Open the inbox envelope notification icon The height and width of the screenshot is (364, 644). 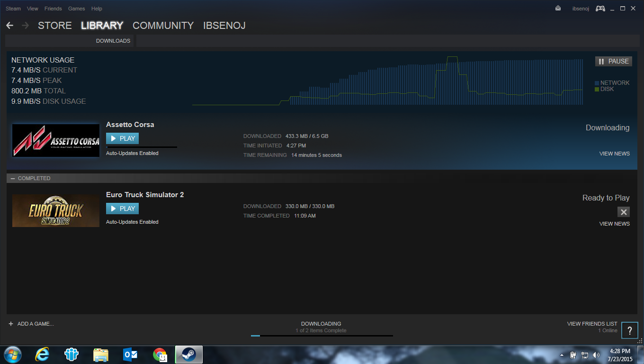point(558,9)
